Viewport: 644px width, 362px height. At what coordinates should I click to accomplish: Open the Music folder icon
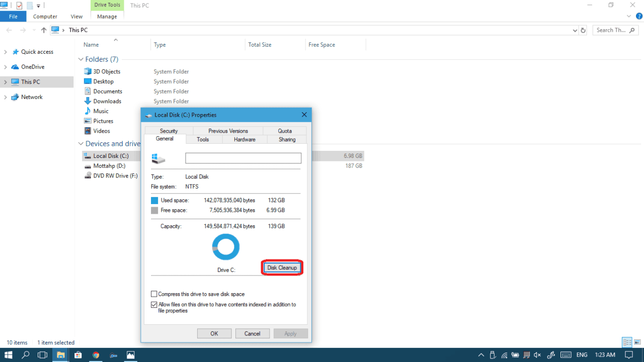89,111
